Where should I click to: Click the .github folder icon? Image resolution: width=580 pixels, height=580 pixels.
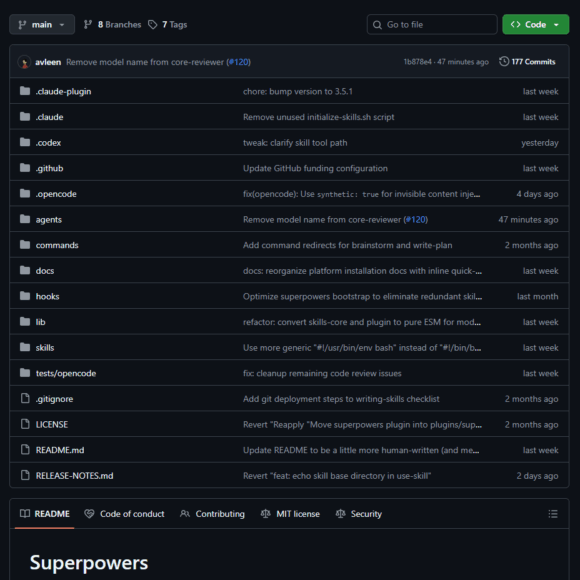tap(25, 168)
